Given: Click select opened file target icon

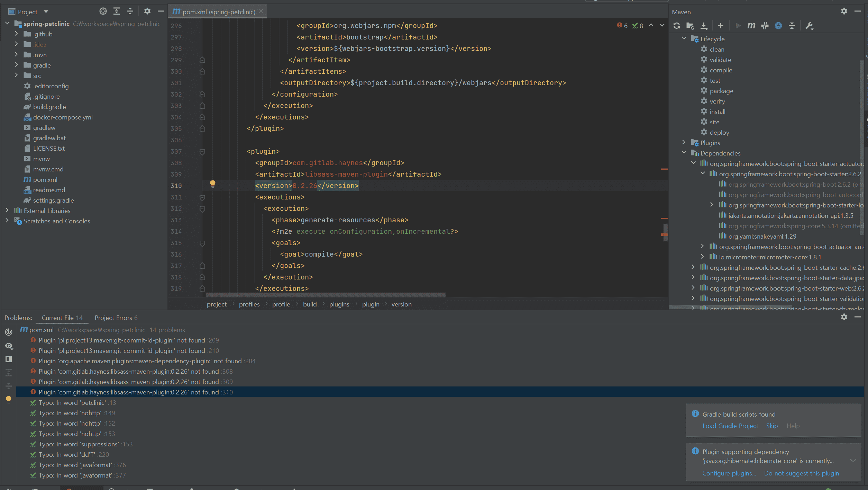Looking at the screenshot, I should tap(103, 11).
